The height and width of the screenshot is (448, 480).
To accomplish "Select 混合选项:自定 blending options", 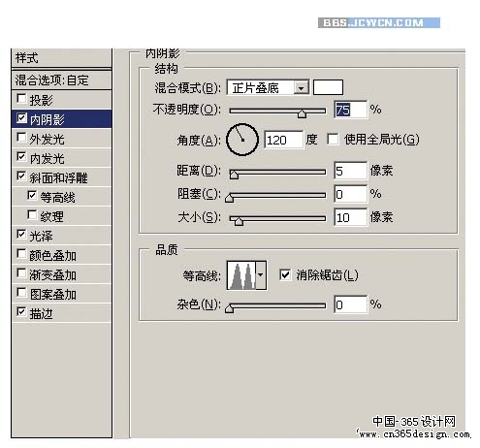I will coord(61,80).
